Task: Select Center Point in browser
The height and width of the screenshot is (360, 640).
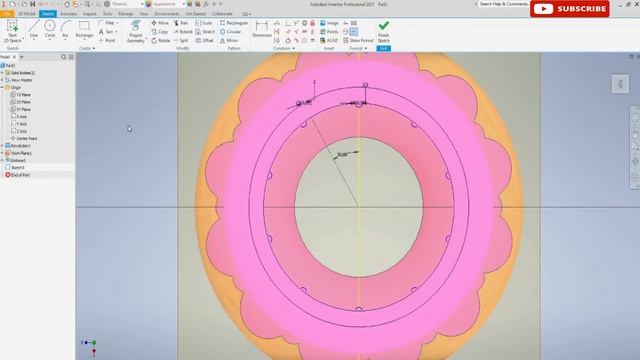Action: 24,138
